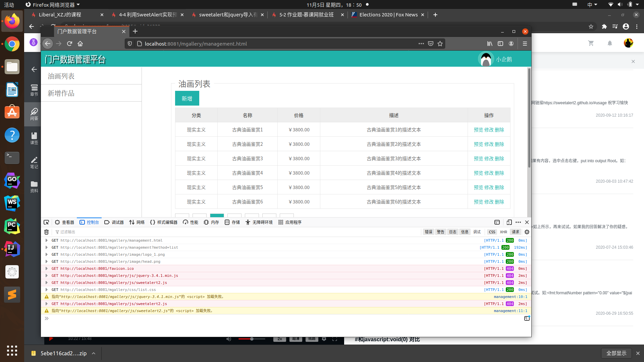The height and width of the screenshot is (362, 644).
Task: Reload the management.html page in Firefox
Action: [69, 44]
